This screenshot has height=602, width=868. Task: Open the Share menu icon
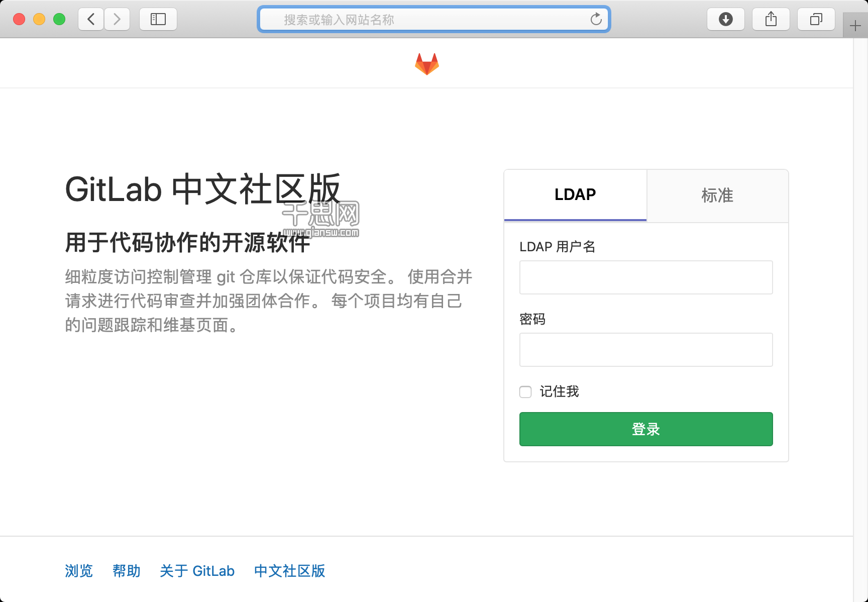(771, 20)
